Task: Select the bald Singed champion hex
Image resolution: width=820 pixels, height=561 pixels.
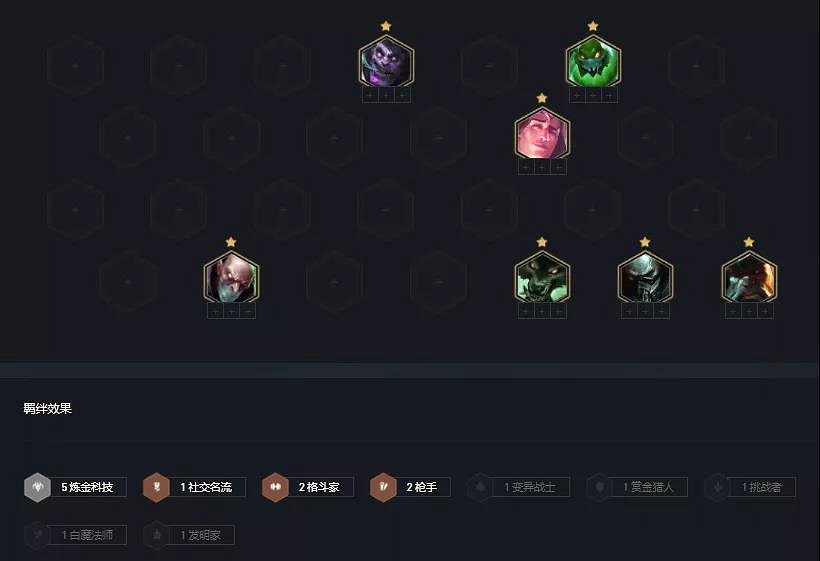Action: 231,277
